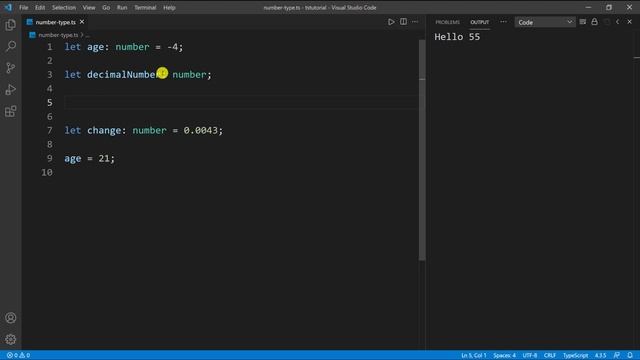Screen dimensions: 640x360
Task: Select the Output tab
Action: (480, 22)
